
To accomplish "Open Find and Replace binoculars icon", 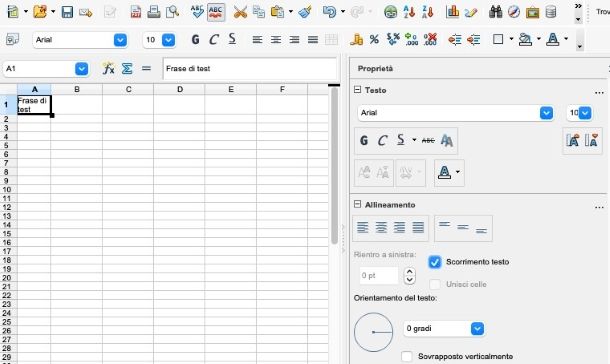I will coord(495,12).
